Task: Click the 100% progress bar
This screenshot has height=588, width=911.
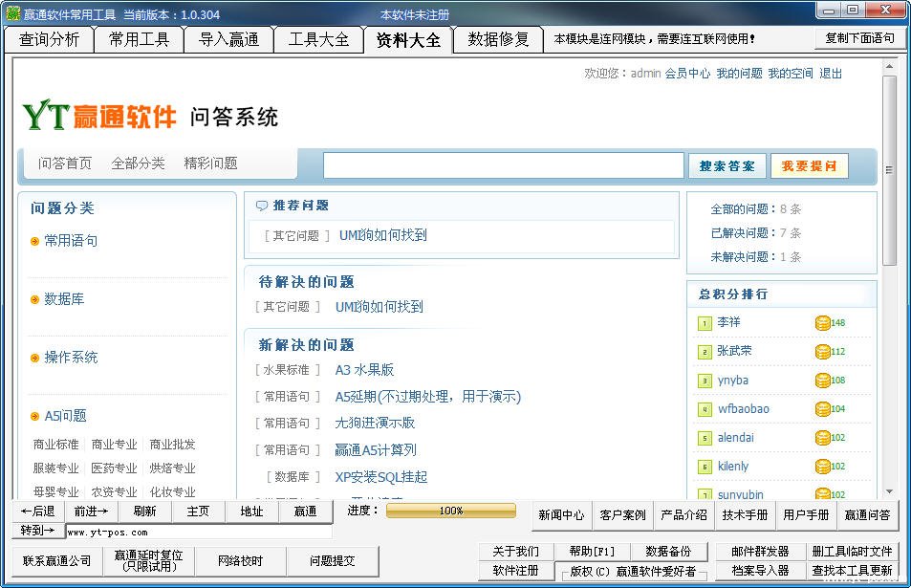Action: coord(451,511)
